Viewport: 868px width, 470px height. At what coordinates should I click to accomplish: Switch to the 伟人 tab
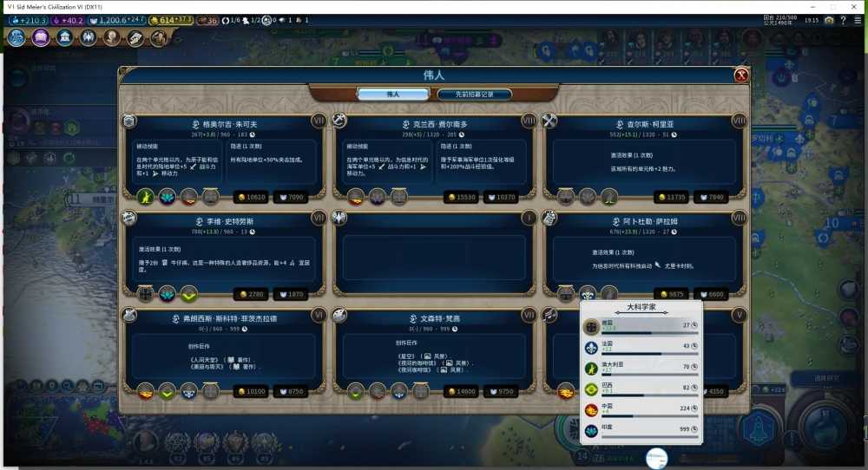tap(393, 95)
